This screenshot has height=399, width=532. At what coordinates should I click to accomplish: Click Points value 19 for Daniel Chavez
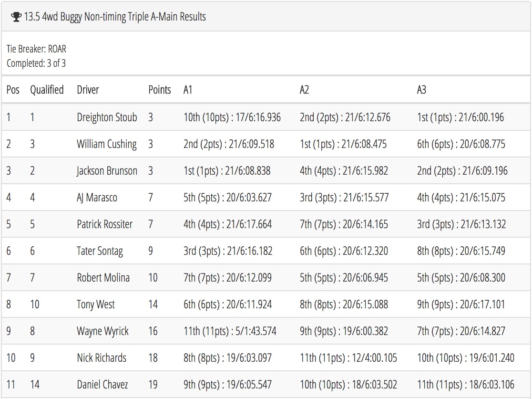tap(153, 384)
